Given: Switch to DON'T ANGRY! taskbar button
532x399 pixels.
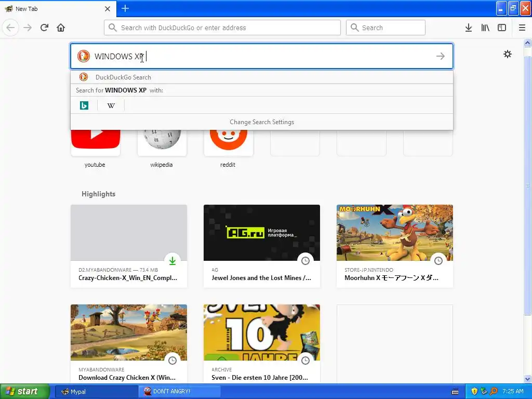Looking at the screenshot, I should (179, 392).
